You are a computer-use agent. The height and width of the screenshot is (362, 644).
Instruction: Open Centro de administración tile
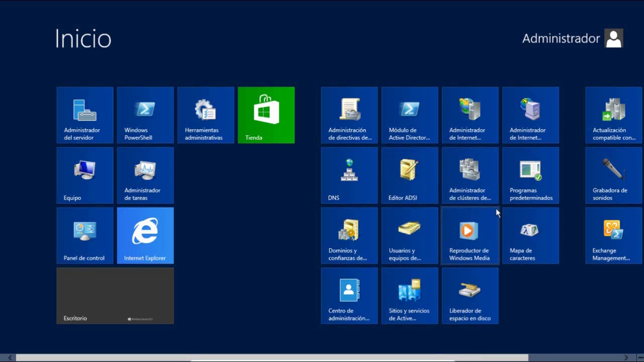[x=350, y=296]
